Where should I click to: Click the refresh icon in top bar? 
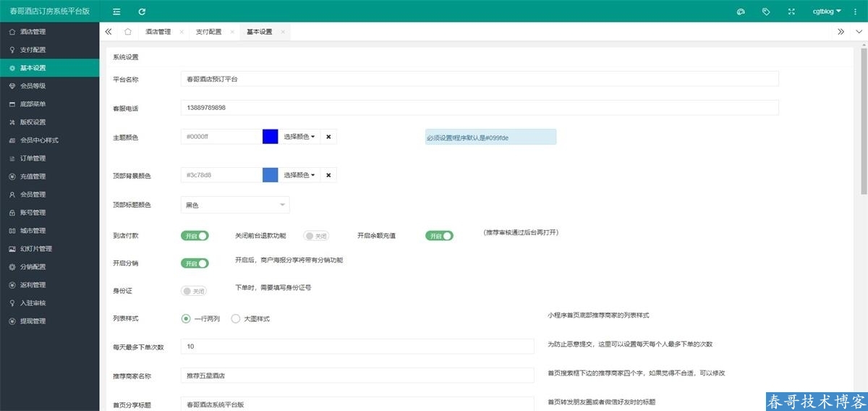pyautogui.click(x=142, y=12)
